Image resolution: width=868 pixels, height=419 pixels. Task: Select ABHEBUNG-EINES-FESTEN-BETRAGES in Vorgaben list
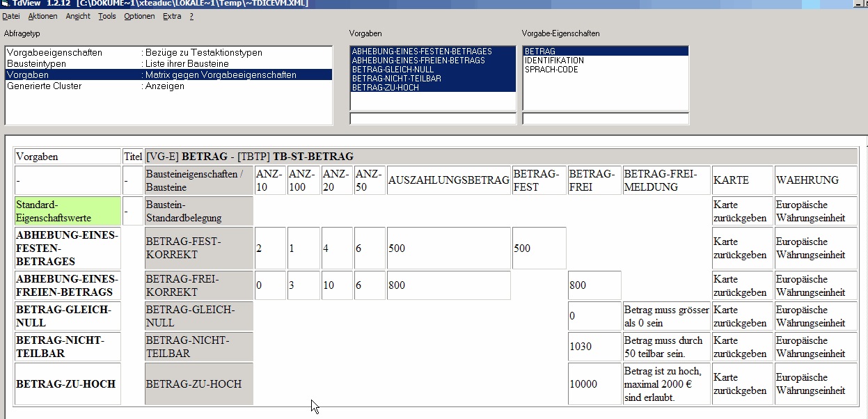(x=422, y=52)
